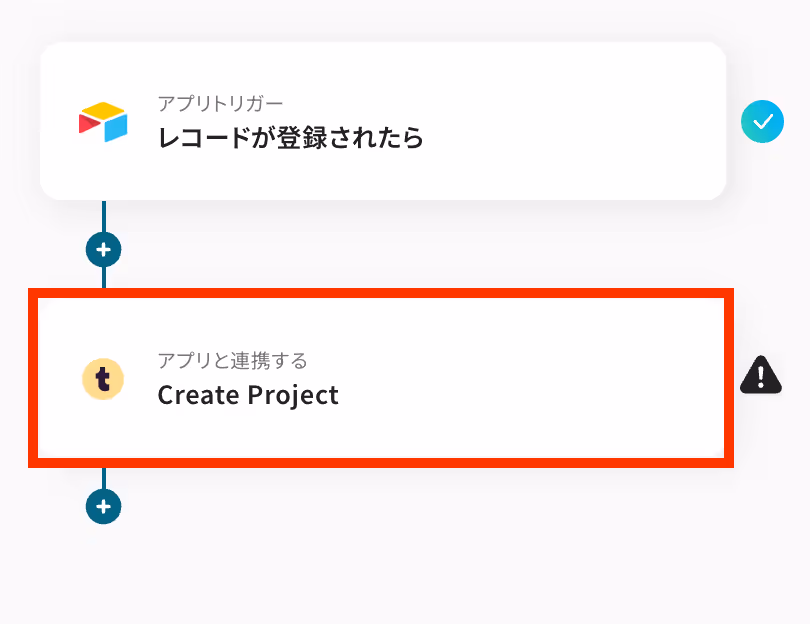This screenshot has width=810, height=624.
Task: Select the アプリトリガー label text
Action: [x=220, y=104]
